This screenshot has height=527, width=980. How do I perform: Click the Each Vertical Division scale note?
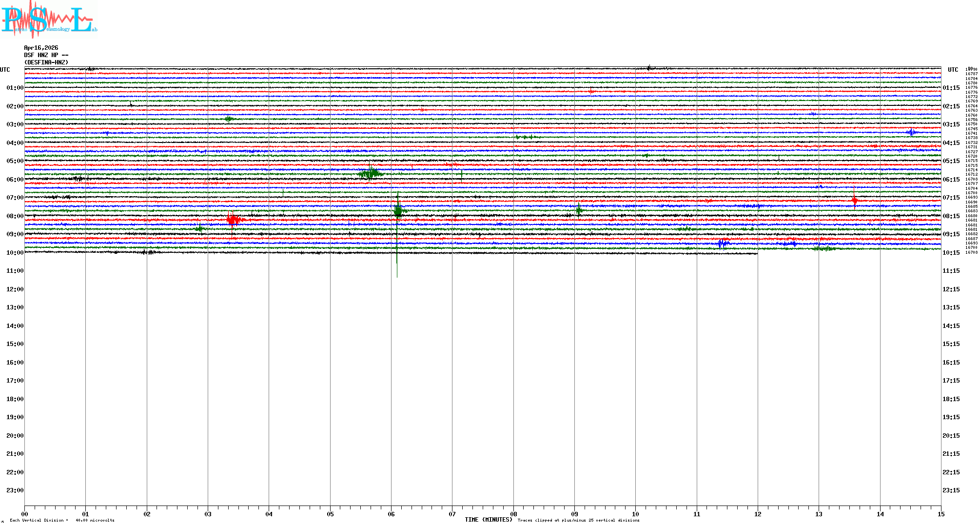(x=62, y=520)
